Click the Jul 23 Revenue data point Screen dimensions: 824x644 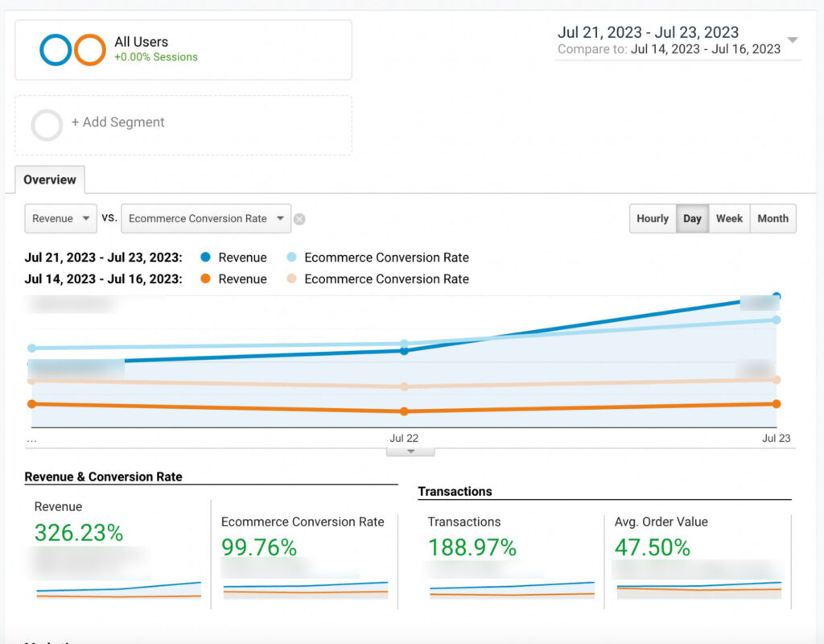(777, 296)
